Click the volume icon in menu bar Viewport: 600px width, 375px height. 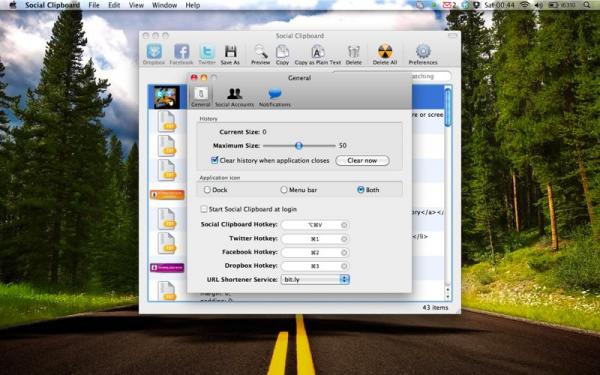(538, 5)
